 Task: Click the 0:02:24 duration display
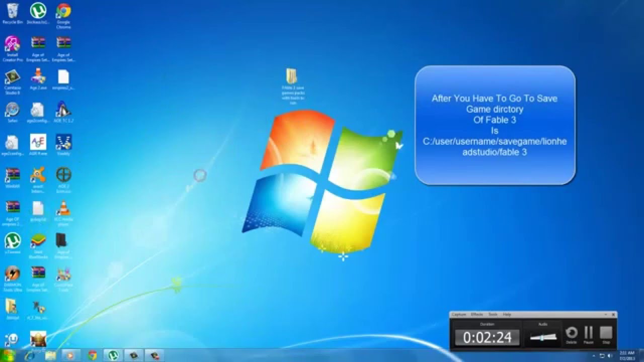tap(487, 337)
